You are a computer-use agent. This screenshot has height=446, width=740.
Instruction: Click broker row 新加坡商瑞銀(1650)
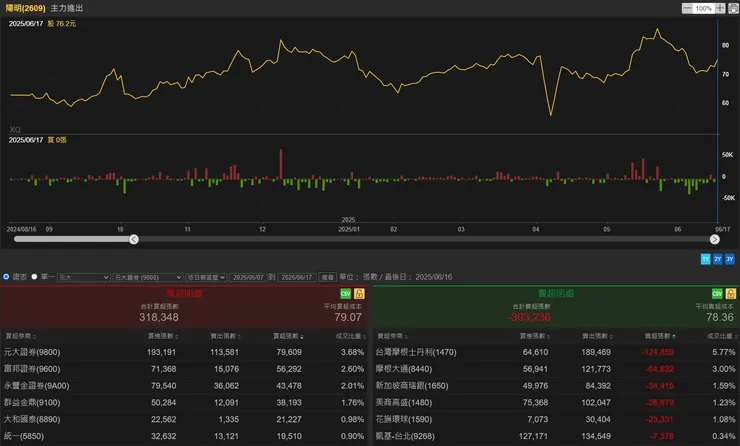556,386
